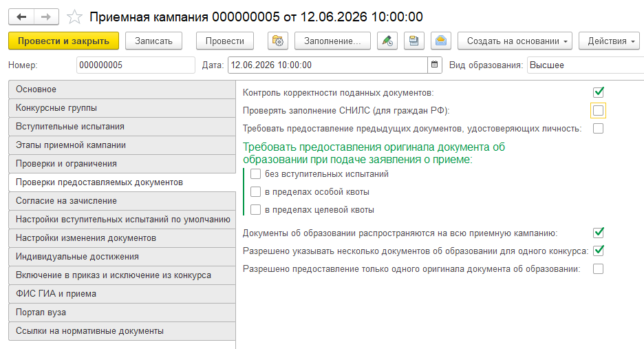This screenshot has width=644, height=349.
Task: Select Проверки предоставляемых документов tab
Action: point(122,182)
